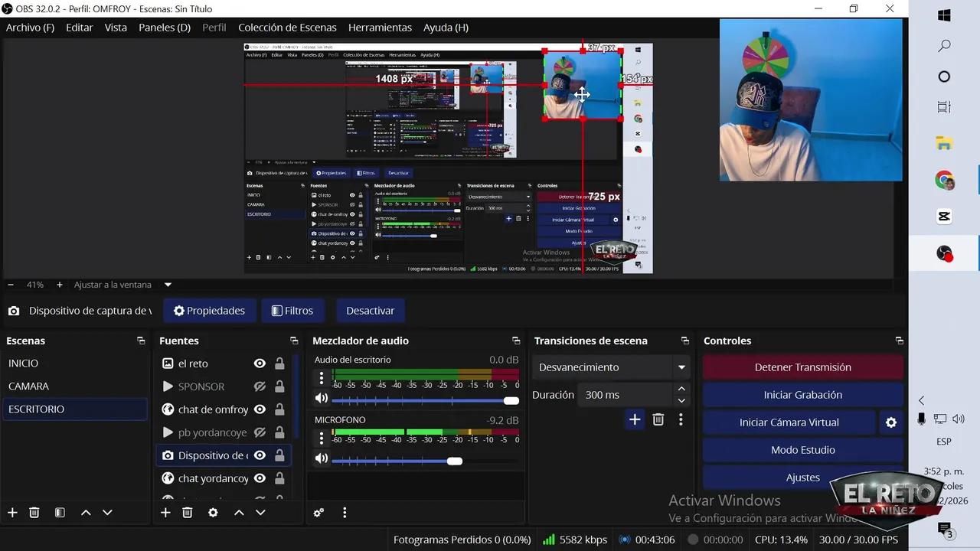Mute Audio del escritorio speaker icon
The width and height of the screenshot is (980, 551).
322,398
